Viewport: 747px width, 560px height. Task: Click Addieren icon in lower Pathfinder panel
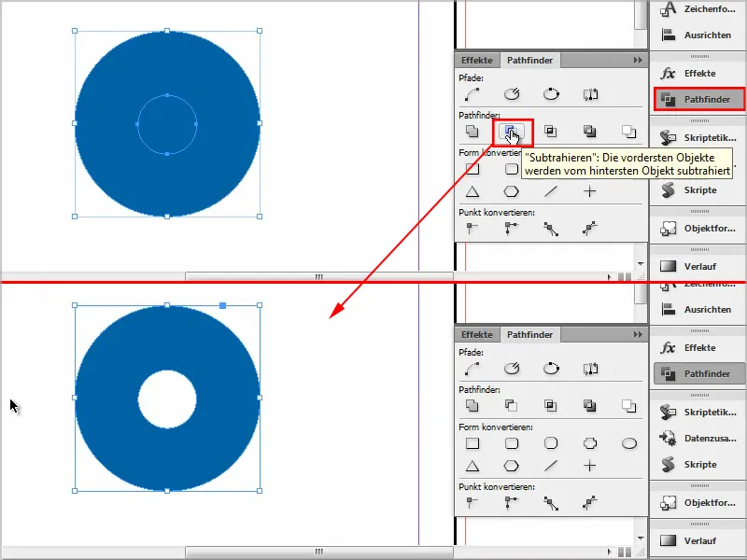coord(472,406)
